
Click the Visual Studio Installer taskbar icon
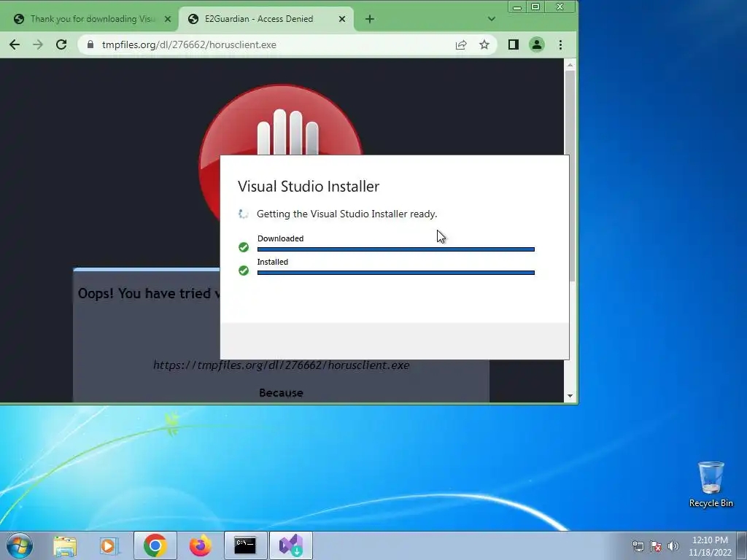[290, 545]
